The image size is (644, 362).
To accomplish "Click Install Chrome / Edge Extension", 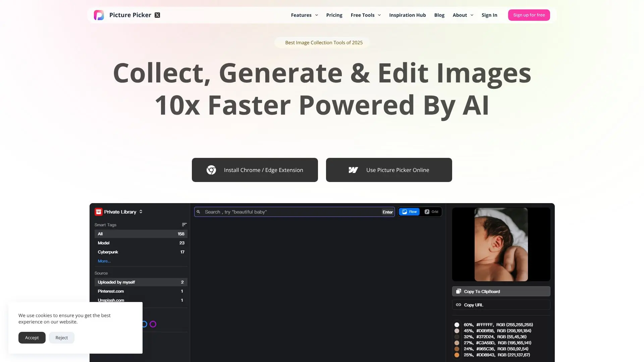I will (255, 170).
